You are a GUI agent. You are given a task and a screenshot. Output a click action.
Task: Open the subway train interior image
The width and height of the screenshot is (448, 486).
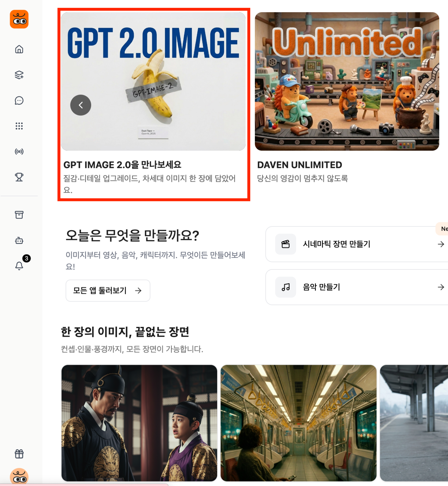pos(299,423)
